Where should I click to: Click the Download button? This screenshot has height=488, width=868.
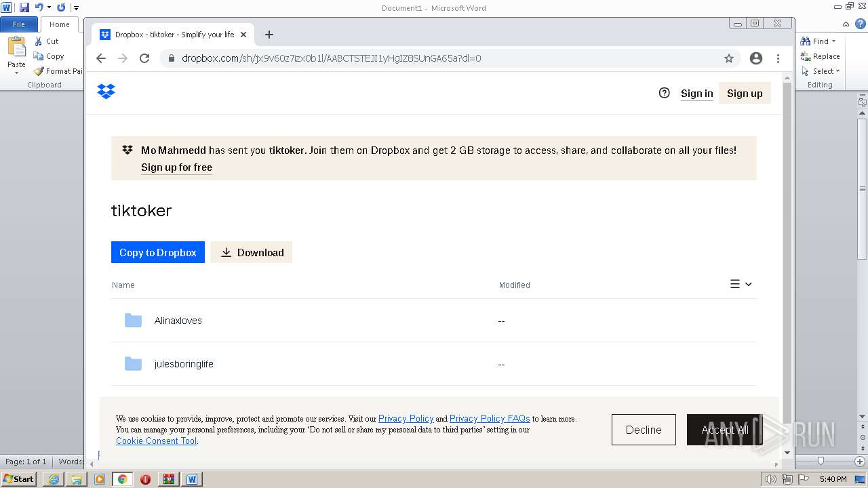pos(251,252)
